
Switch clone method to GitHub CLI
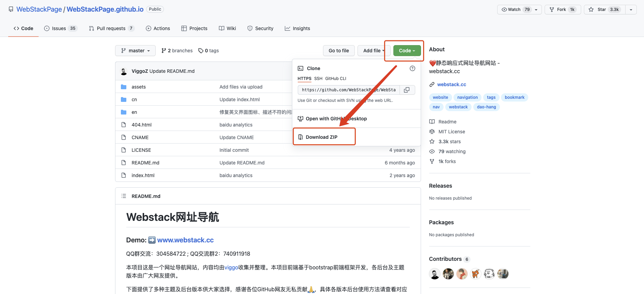tap(336, 79)
